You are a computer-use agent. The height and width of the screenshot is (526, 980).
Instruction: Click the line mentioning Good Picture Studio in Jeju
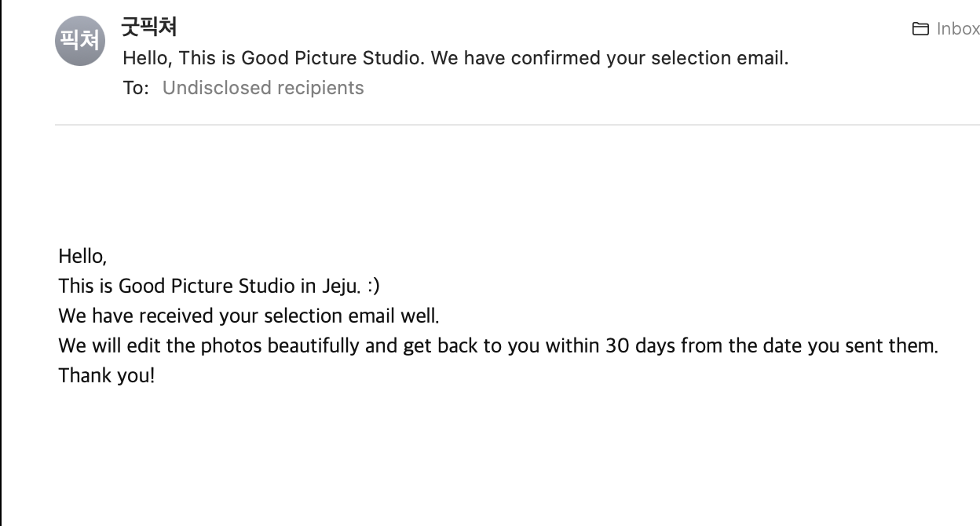coord(218,286)
